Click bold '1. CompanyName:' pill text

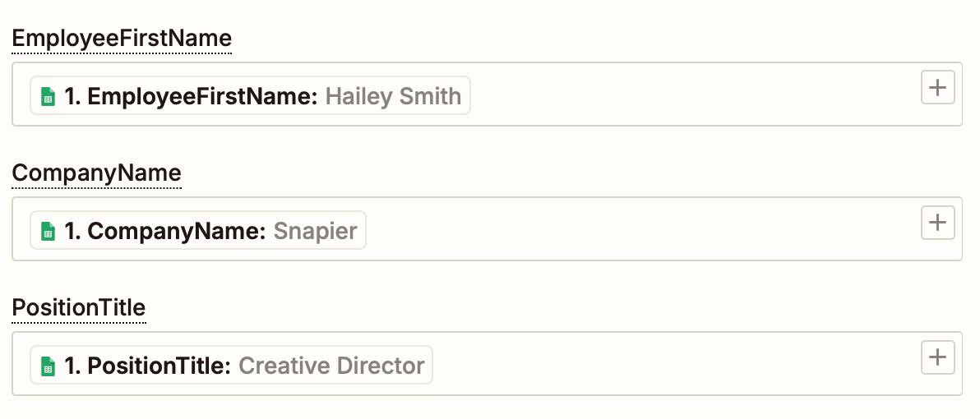pyautogui.click(x=165, y=231)
